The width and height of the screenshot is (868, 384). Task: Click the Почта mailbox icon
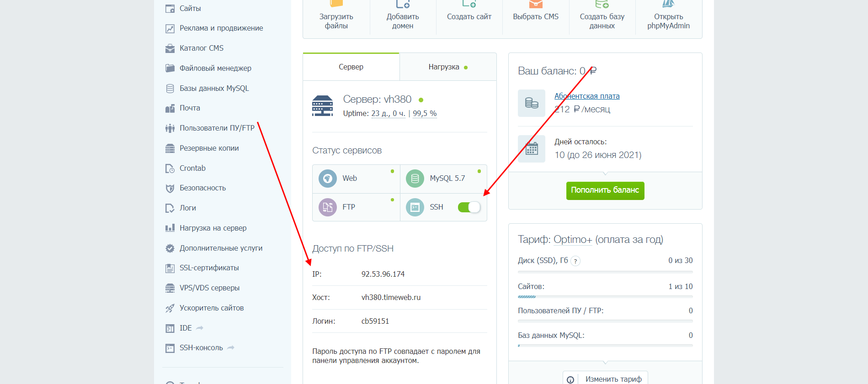tap(170, 108)
